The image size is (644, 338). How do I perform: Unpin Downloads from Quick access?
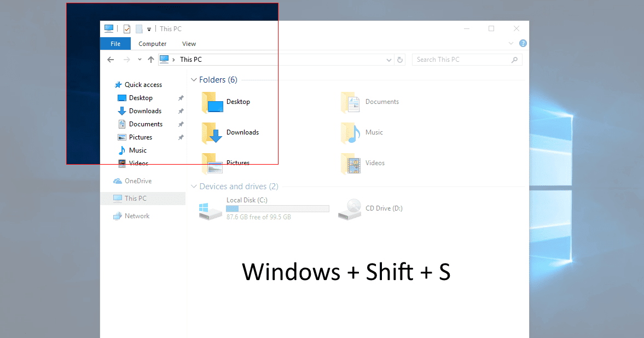pyautogui.click(x=181, y=110)
